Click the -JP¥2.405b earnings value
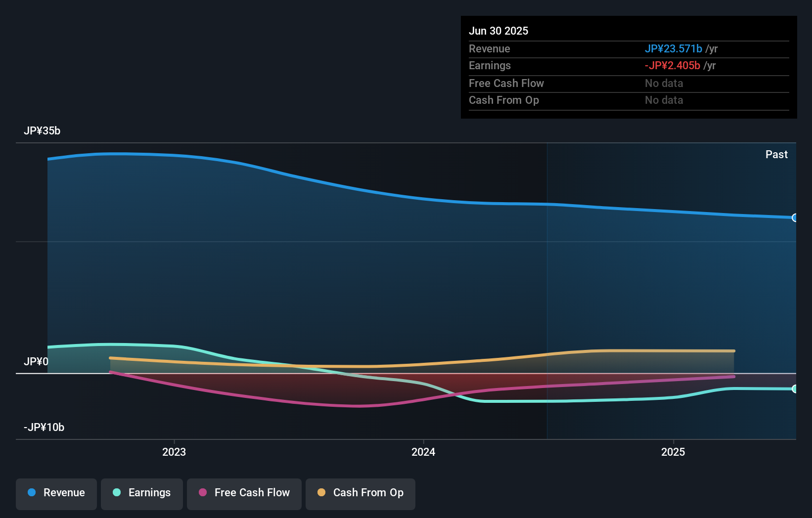Image resolution: width=812 pixels, height=518 pixels. click(673, 65)
